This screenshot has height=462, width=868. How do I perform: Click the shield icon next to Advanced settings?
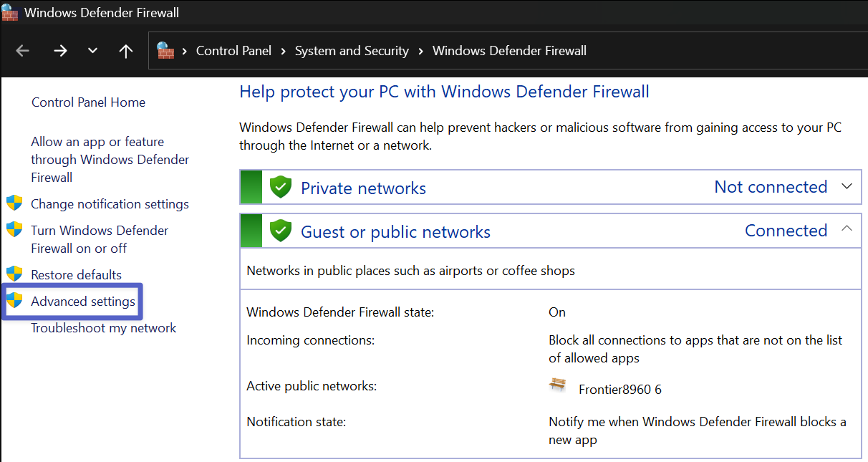pos(14,301)
